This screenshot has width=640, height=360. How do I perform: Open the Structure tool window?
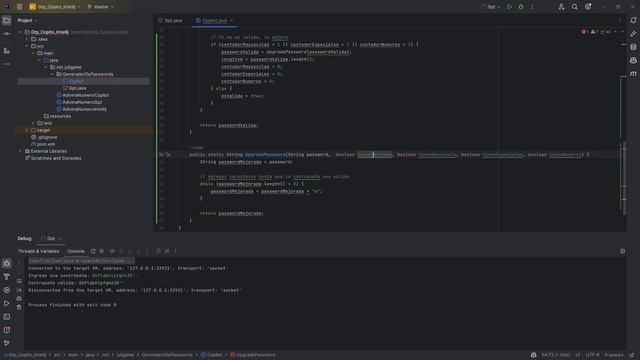click(7, 51)
